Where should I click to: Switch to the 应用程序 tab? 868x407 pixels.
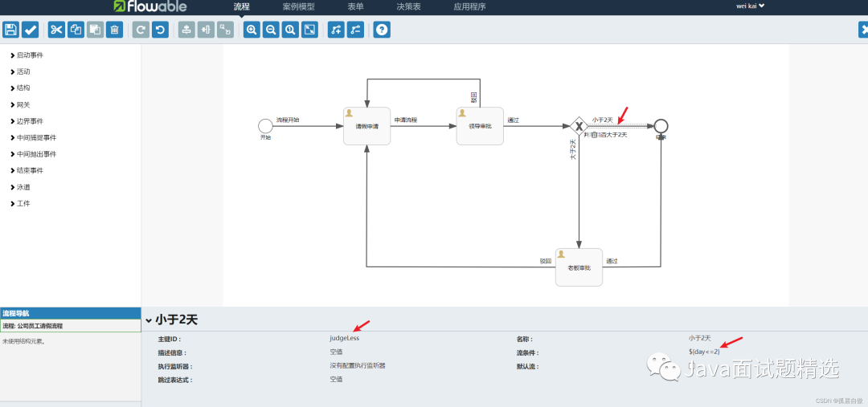click(469, 7)
